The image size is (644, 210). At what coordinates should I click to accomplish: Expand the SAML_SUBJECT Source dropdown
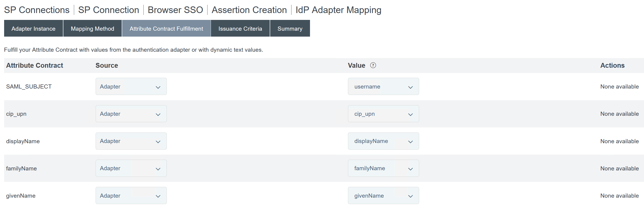(131, 86)
